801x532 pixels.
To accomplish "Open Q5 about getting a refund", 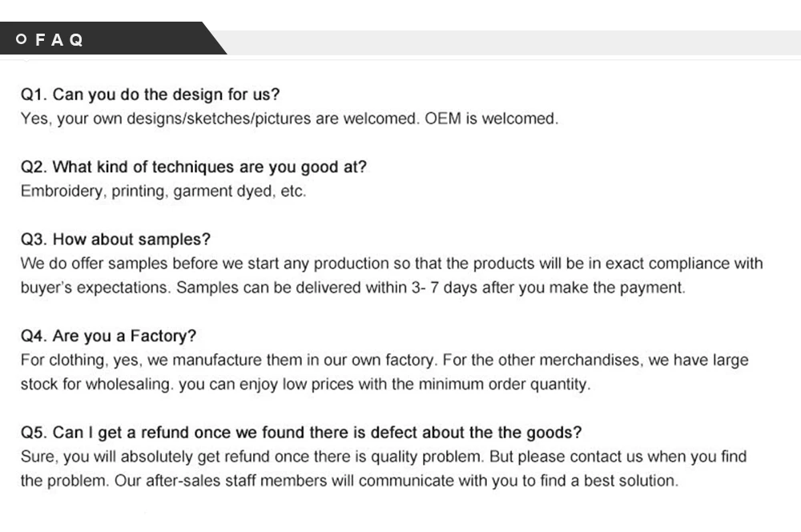I will click(300, 433).
